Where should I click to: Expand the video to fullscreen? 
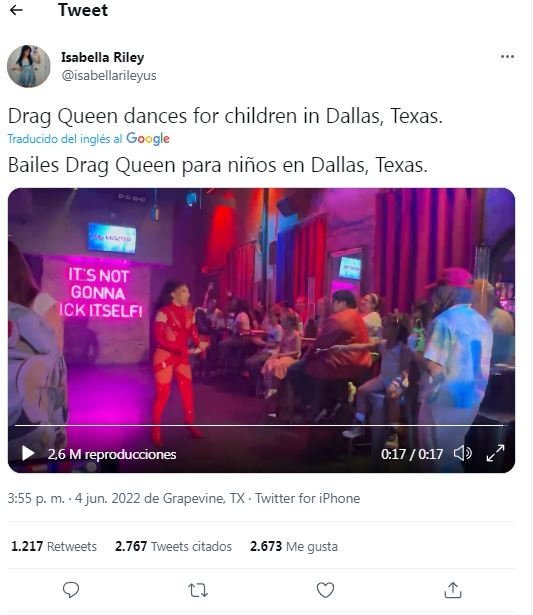click(x=495, y=453)
